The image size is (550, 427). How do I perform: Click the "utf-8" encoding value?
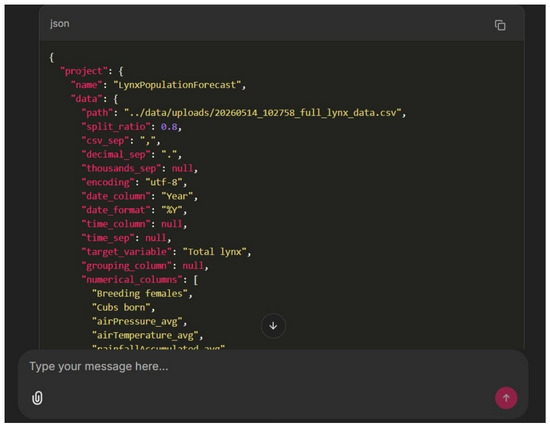[164, 182]
